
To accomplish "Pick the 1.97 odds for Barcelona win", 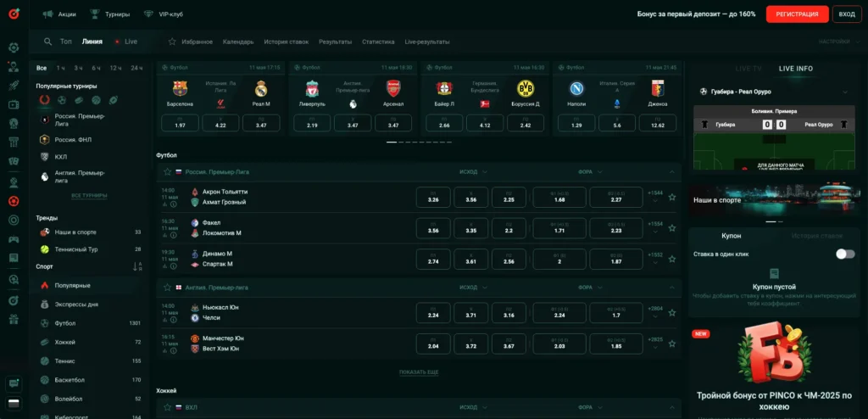I will (x=180, y=125).
